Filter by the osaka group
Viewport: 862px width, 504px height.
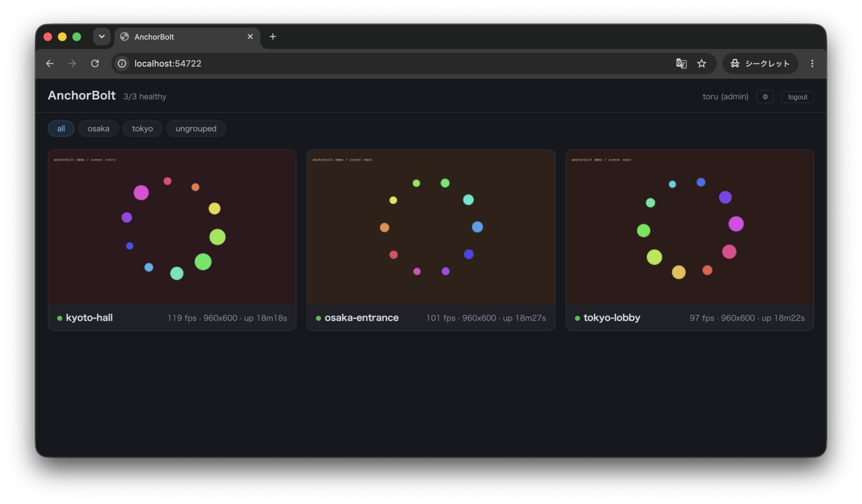tap(98, 129)
